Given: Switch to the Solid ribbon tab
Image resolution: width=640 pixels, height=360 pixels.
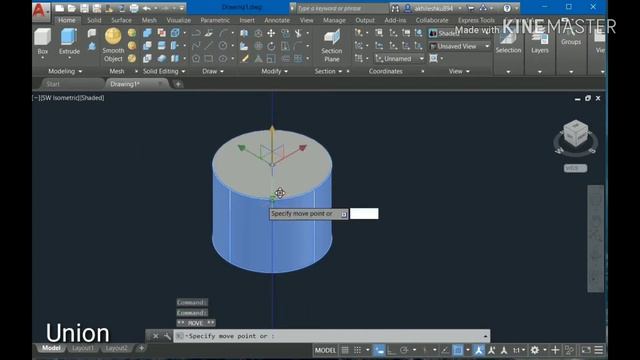Looking at the screenshot, I should 94,20.
